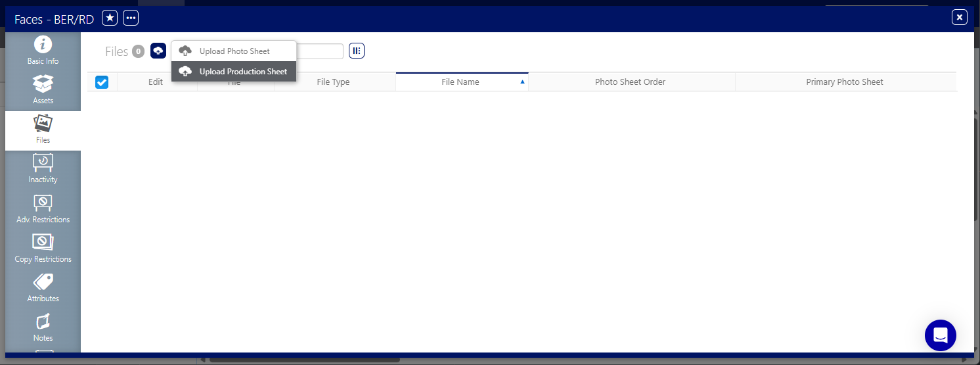Click the star favorite icon

(110, 18)
